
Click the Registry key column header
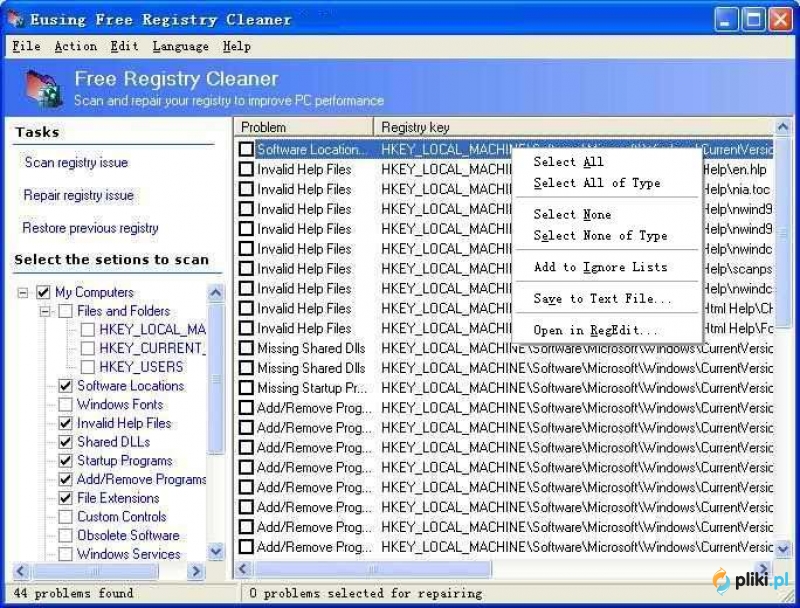point(574,127)
